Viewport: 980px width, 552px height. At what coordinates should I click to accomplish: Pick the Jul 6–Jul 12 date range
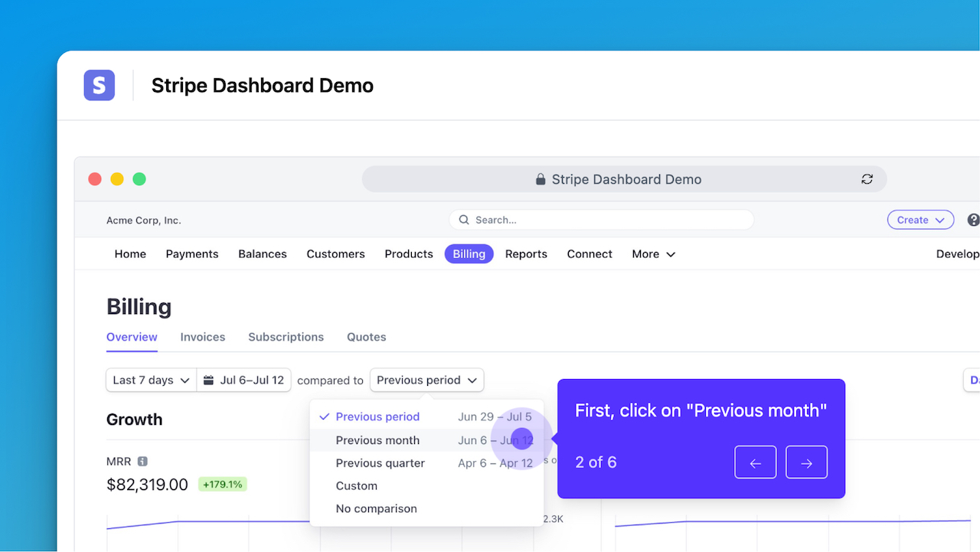point(244,380)
